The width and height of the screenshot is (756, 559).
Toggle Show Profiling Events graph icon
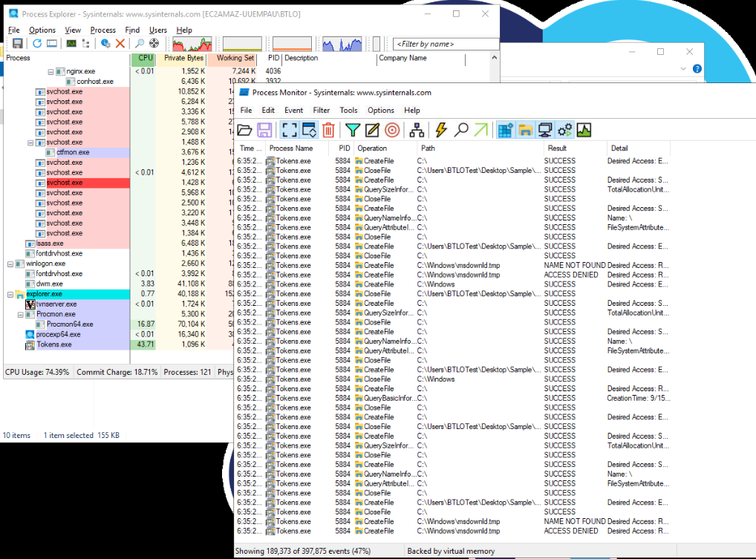pos(584,130)
